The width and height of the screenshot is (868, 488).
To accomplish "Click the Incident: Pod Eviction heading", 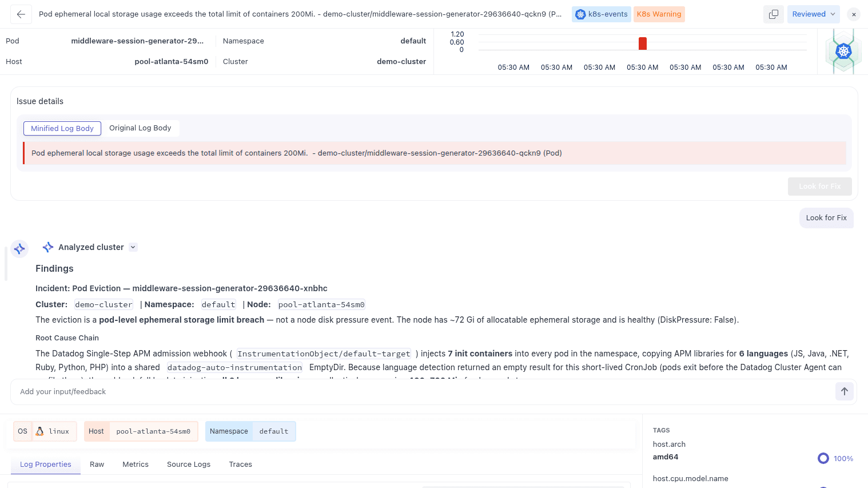I will (x=181, y=288).
